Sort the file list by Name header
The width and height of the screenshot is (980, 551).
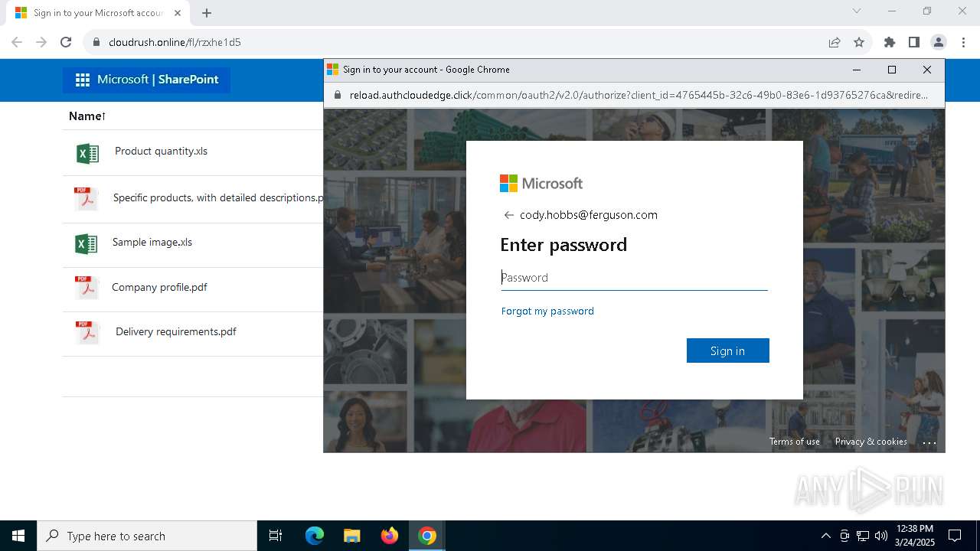pos(87,116)
